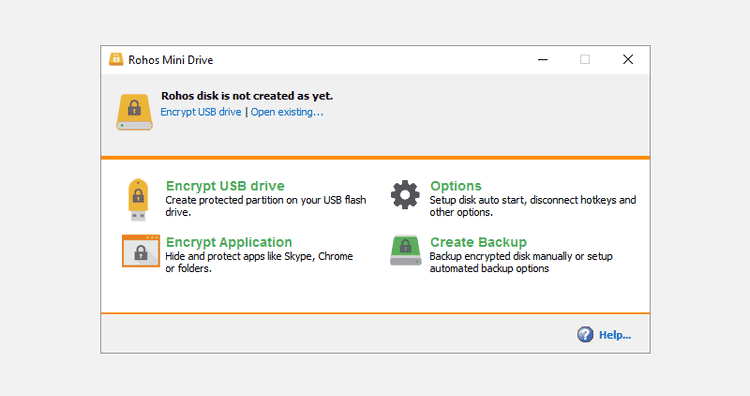Click the Rohos Mini Drive window title text
This screenshot has height=396, width=750.
(171, 60)
